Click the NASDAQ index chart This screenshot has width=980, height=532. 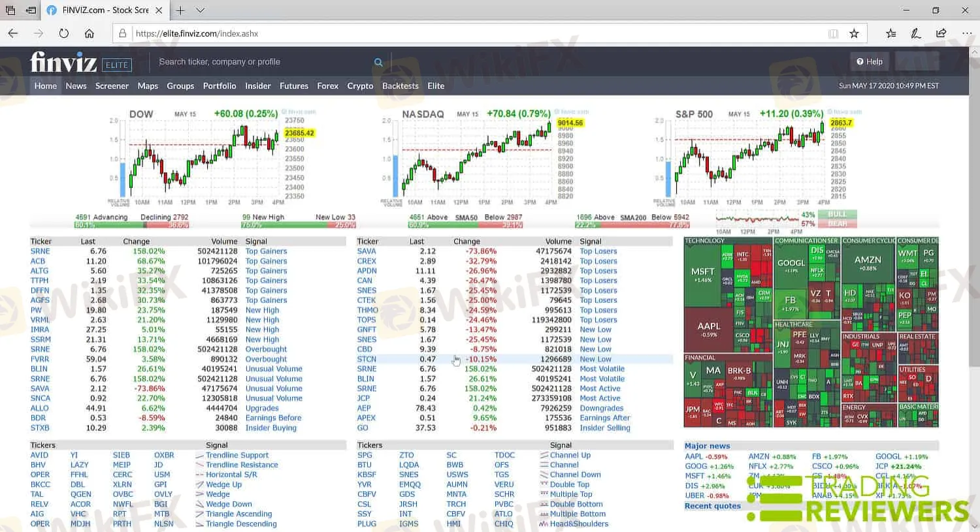click(x=477, y=158)
